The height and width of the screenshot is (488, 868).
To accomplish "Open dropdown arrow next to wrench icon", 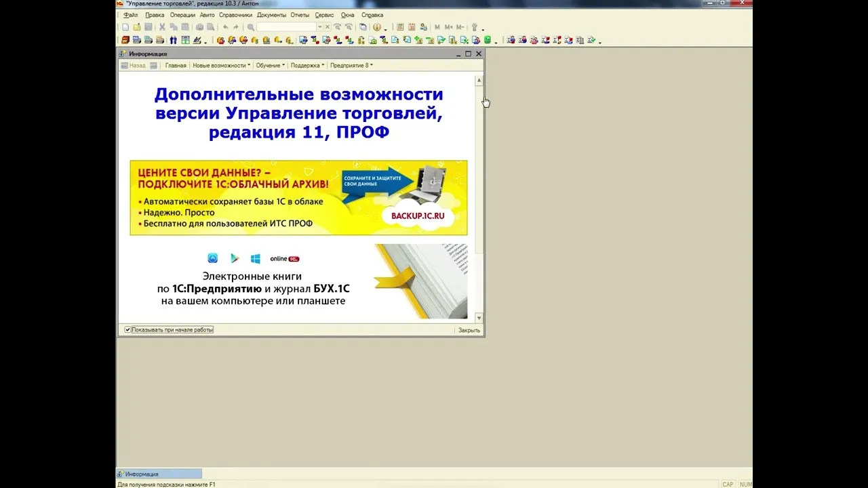I will coord(483,29).
